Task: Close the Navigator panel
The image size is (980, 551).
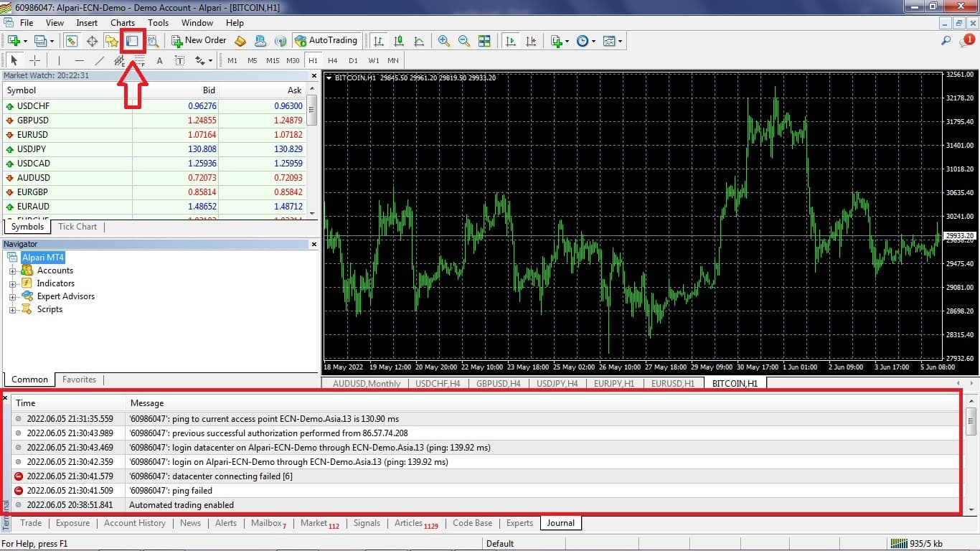Action: pyautogui.click(x=314, y=245)
